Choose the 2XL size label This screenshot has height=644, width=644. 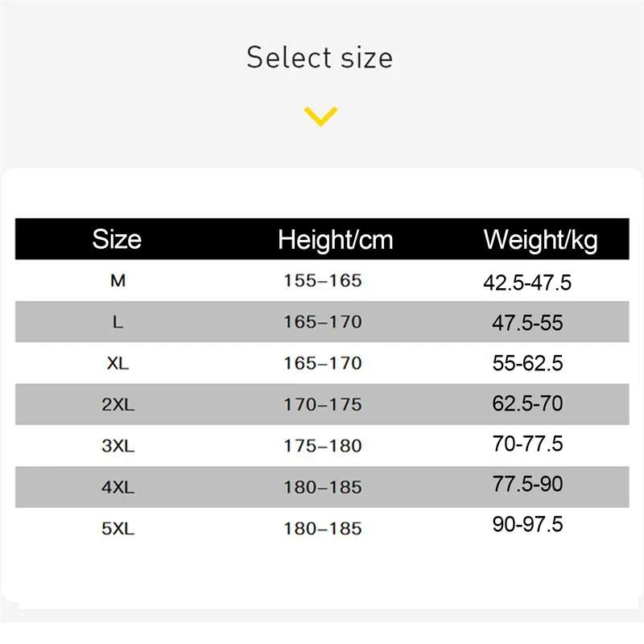(118, 404)
